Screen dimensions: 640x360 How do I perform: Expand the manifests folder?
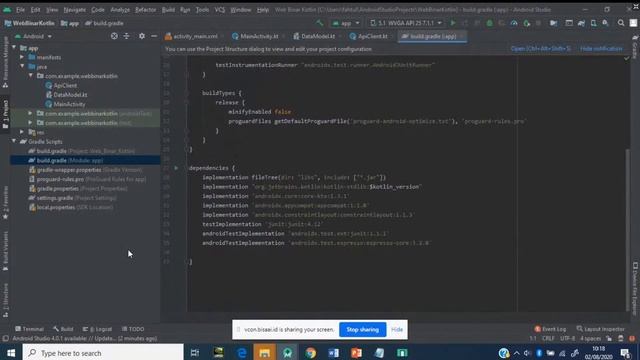click(22, 57)
